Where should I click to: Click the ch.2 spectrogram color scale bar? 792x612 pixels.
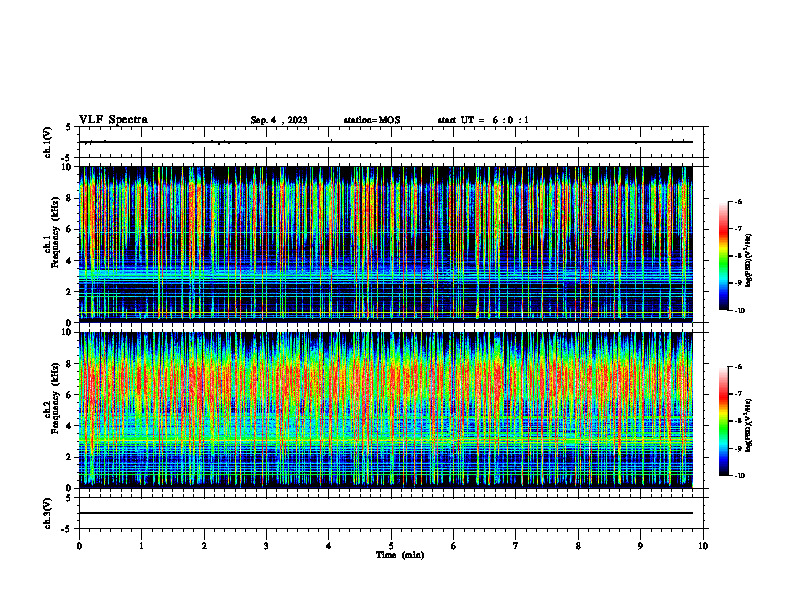[724, 421]
